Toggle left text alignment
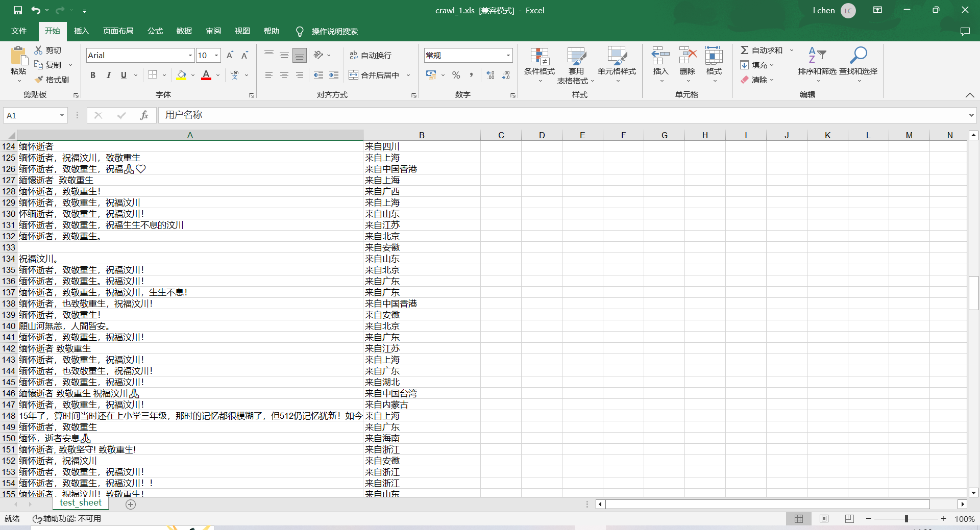The height and width of the screenshot is (530, 980). point(269,75)
